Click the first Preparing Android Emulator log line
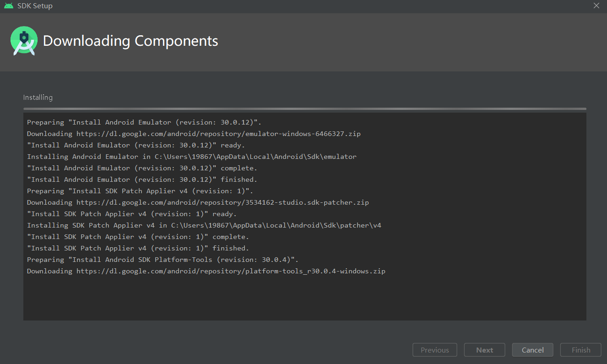Image resolution: width=607 pixels, height=364 pixels. click(144, 122)
